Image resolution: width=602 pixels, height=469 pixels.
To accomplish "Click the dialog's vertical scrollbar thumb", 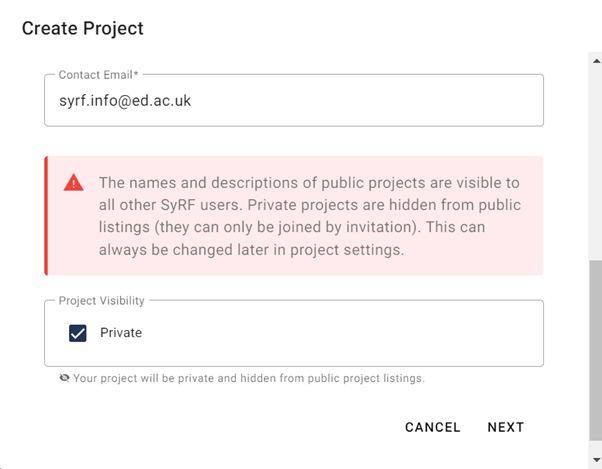I will point(595,350).
